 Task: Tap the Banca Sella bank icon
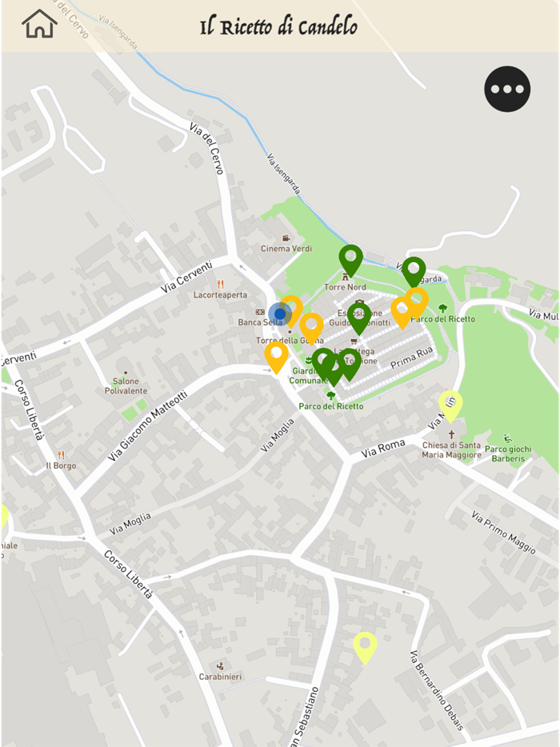260,312
